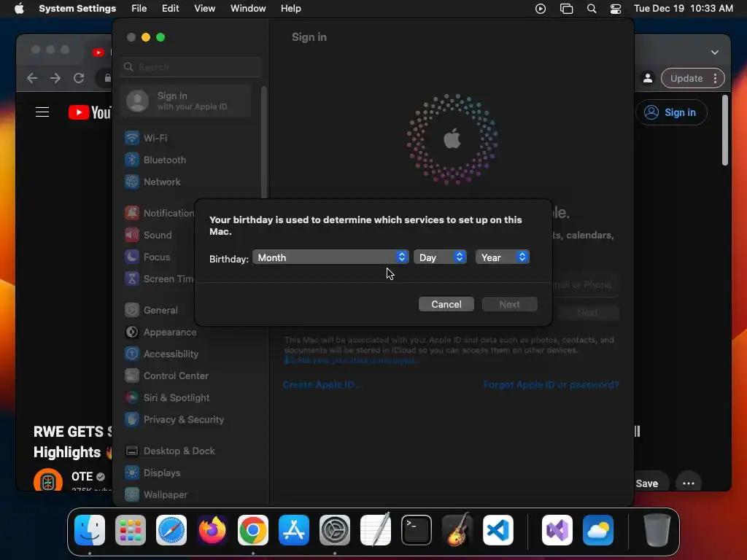Open Trash from the Dock
This screenshot has height=560, width=747.
(x=657, y=530)
